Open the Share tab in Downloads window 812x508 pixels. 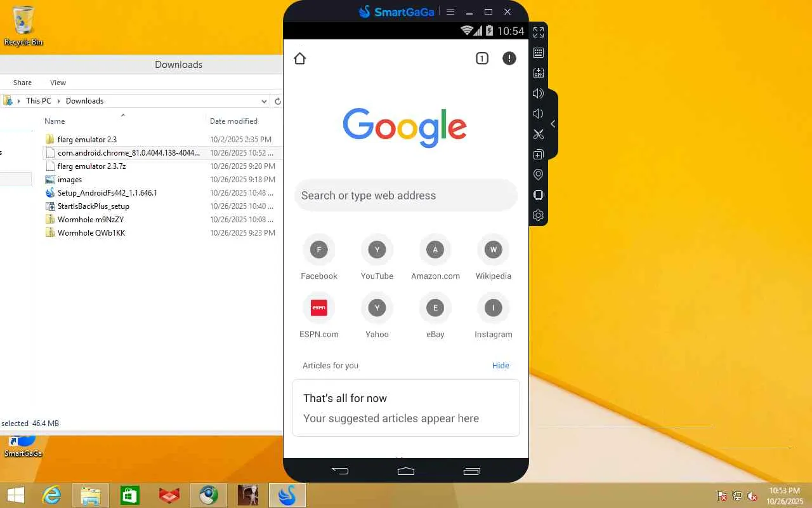[22, 83]
